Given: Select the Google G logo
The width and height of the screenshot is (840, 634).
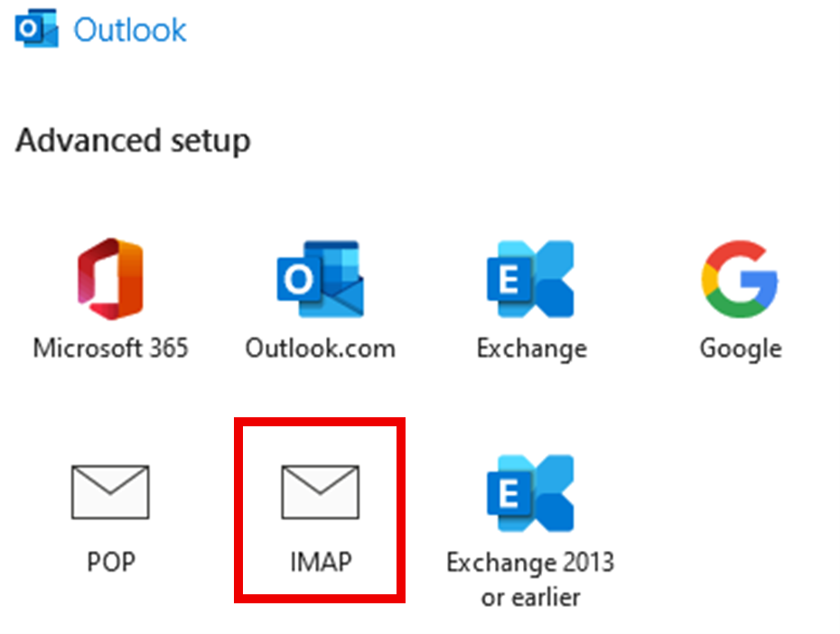Looking at the screenshot, I should point(740,279).
